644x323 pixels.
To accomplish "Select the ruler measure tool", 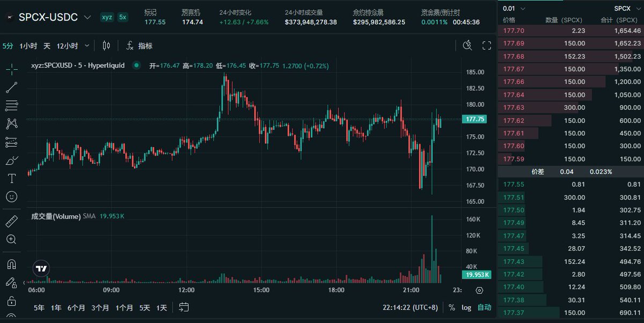I will 12,221.
